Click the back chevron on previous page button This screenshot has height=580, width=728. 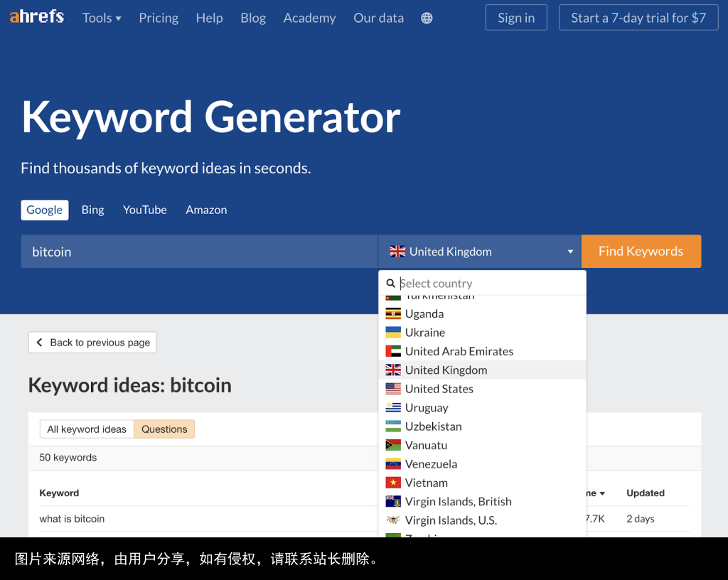click(x=40, y=342)
